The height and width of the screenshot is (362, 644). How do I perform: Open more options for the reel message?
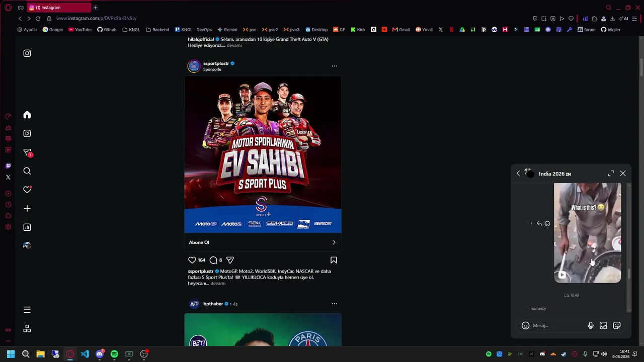coord(531,224)
